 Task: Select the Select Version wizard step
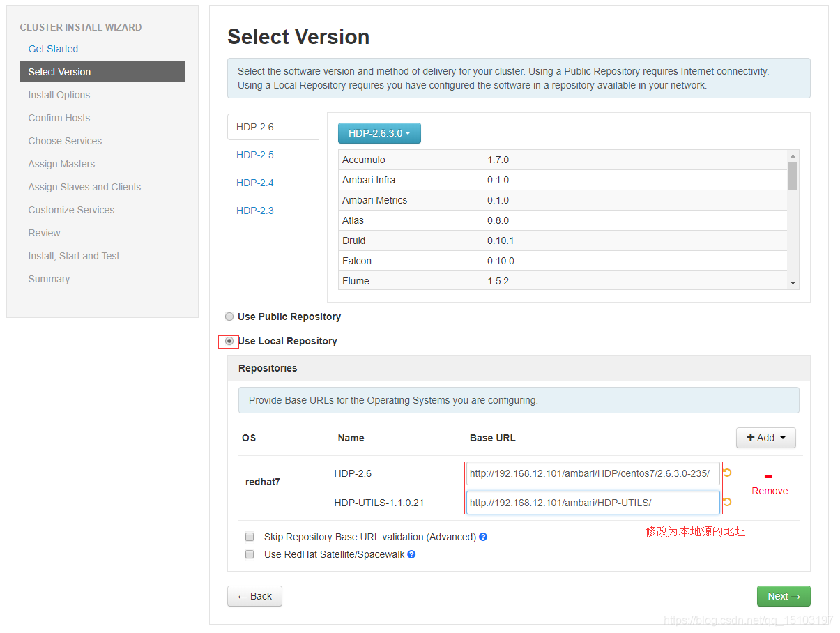102,72
